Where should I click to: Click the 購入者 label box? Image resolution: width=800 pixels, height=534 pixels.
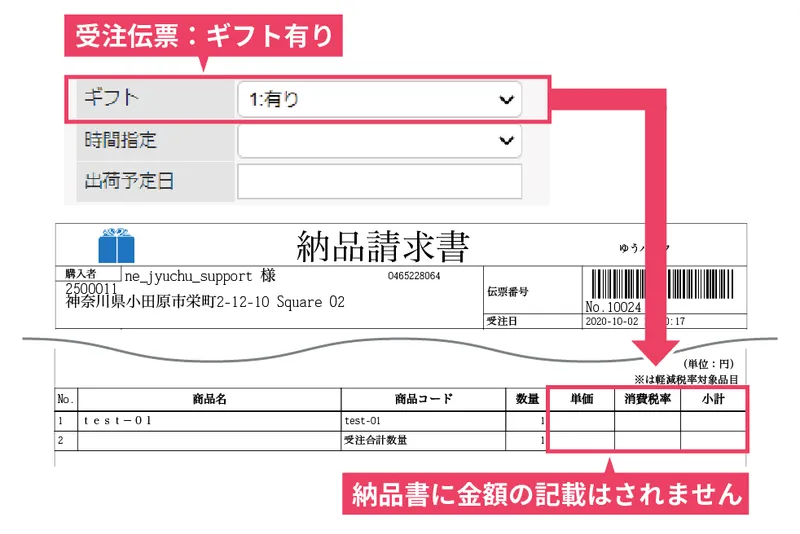(88, 273)
